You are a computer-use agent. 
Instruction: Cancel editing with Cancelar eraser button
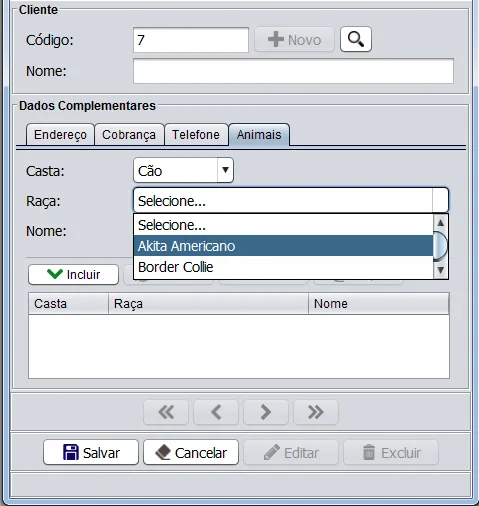[x=191, y=452]
